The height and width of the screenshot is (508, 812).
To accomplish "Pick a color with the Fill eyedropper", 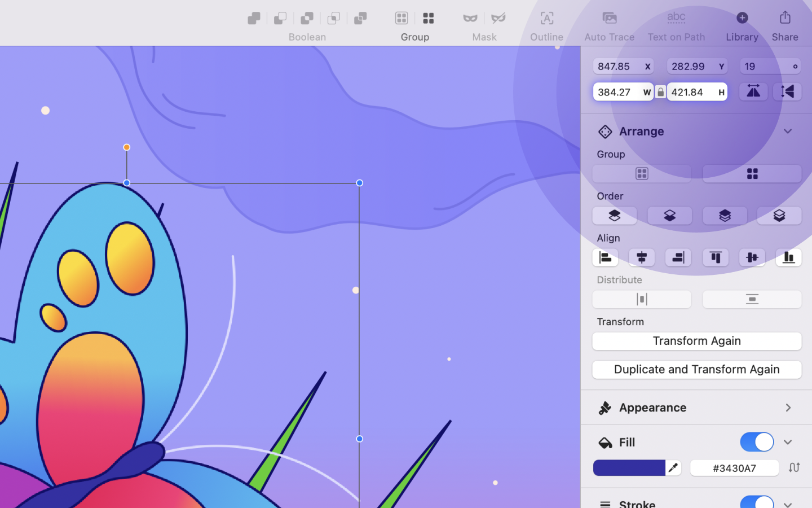I will pos(673,468).
